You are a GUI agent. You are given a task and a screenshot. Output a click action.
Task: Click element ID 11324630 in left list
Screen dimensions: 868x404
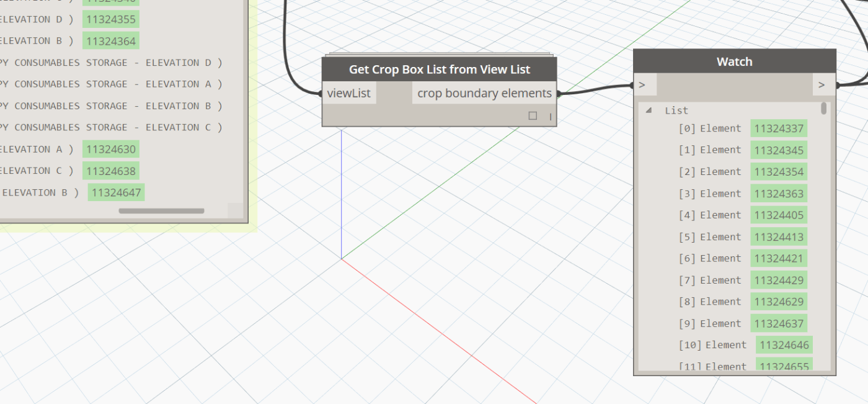coord(111,149)
